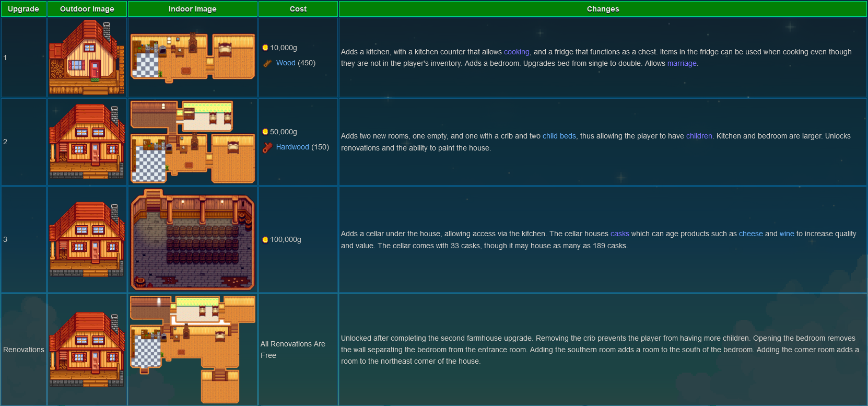Click the gold coin icon beside 10,000g

[265, 48]
